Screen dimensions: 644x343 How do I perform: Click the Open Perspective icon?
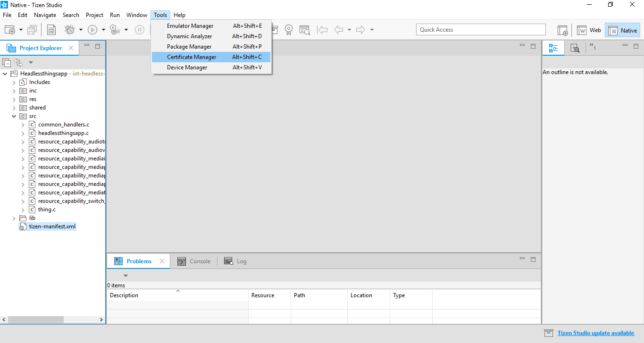tap(562, 30)
